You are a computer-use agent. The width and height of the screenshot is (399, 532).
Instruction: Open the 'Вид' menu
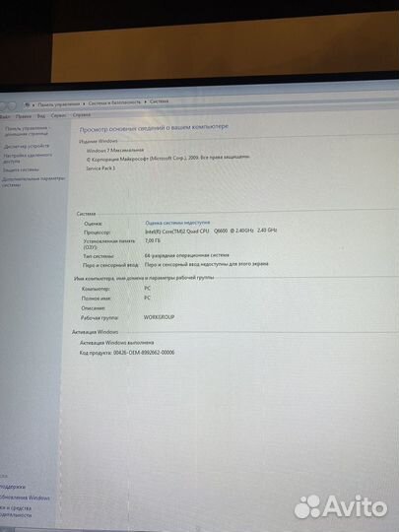[x=41, y=115]
